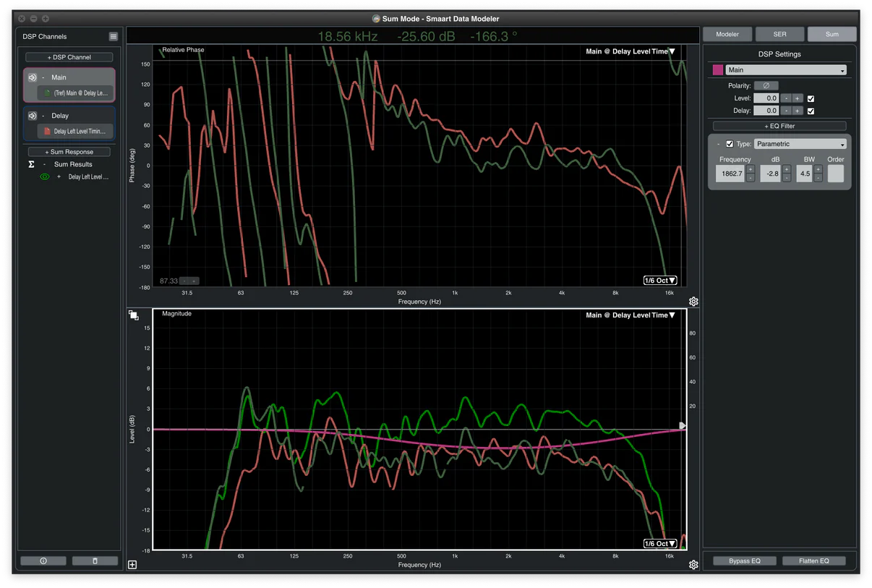Open the Main channel selector dropdown

click(x=786, y=70)
